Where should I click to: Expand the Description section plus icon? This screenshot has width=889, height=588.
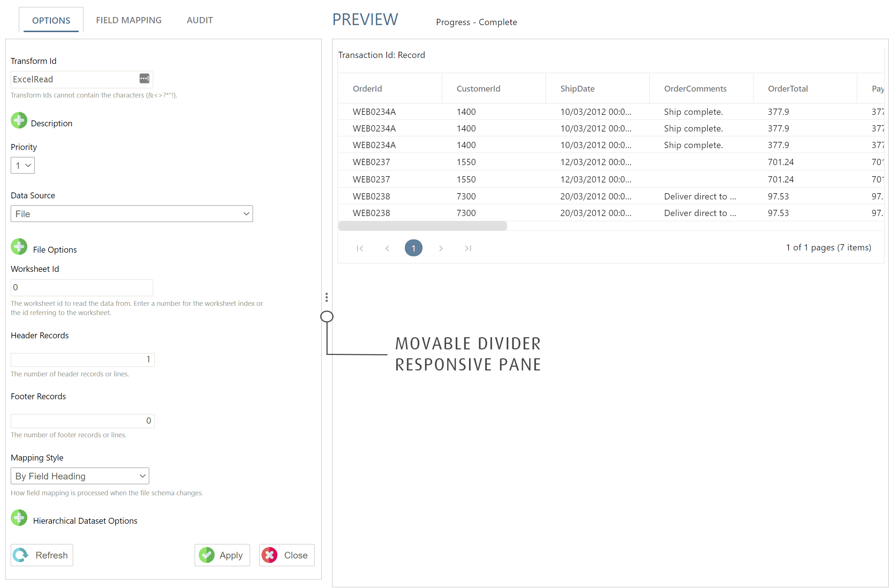(x=19, y=121)
